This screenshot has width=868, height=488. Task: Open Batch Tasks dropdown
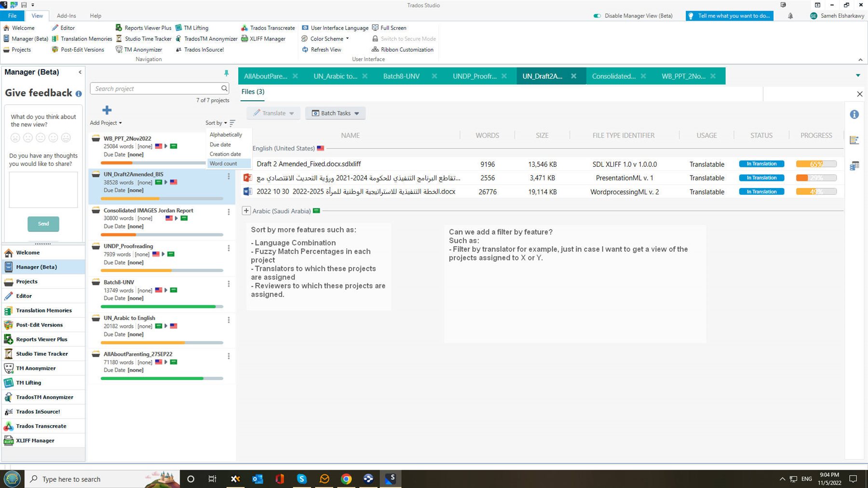click(x=335, y=113)
